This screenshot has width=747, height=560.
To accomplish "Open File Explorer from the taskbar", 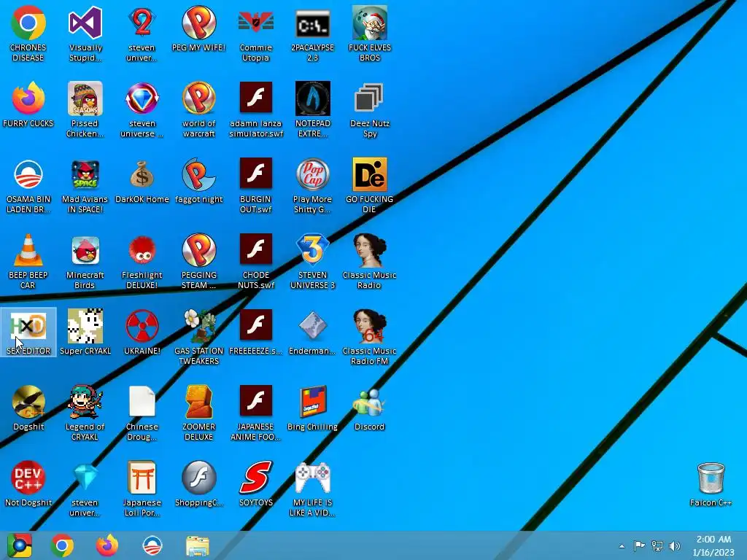I will pos(197,545).
